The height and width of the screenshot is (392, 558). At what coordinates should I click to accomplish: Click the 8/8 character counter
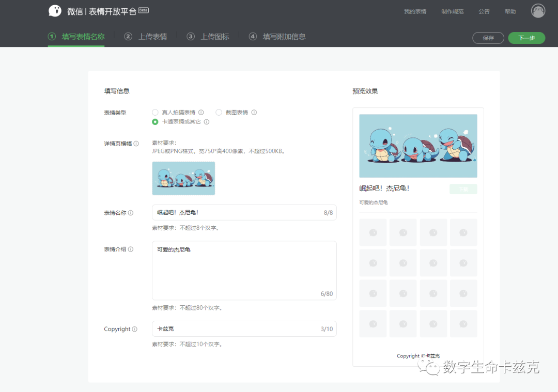pos(328,213)
